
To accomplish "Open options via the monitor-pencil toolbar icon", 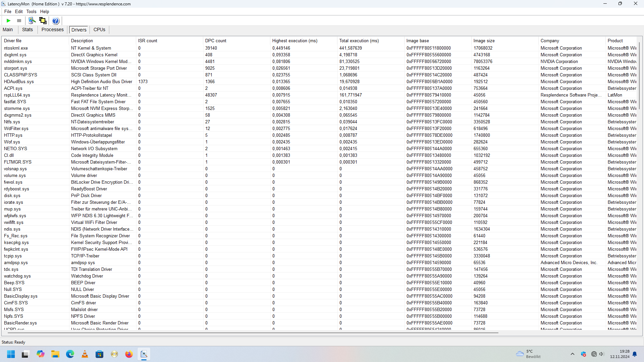I will (x=32, y=21).
